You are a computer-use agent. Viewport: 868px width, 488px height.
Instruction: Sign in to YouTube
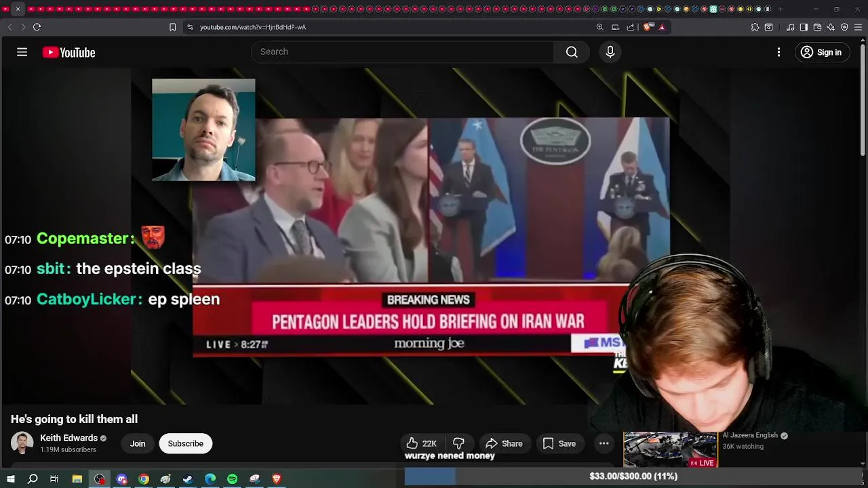coord(821,52)
